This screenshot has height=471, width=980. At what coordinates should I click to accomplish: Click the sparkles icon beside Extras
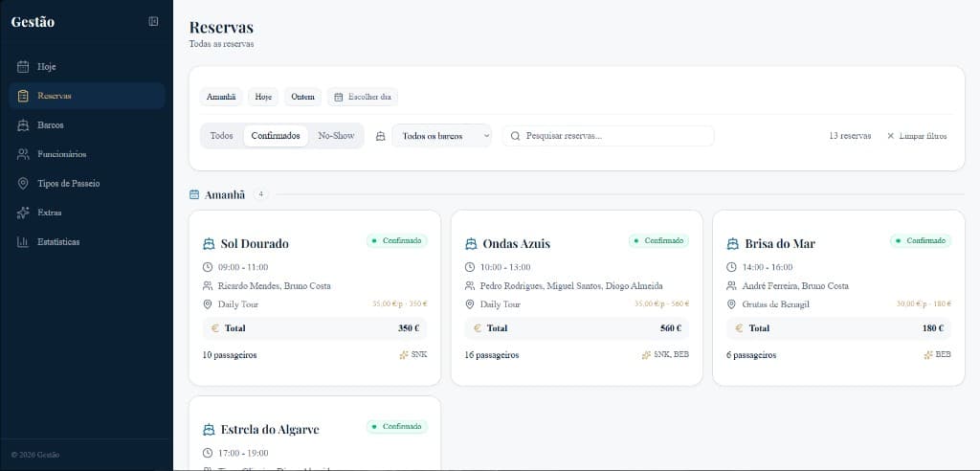[x=23, y=213]
